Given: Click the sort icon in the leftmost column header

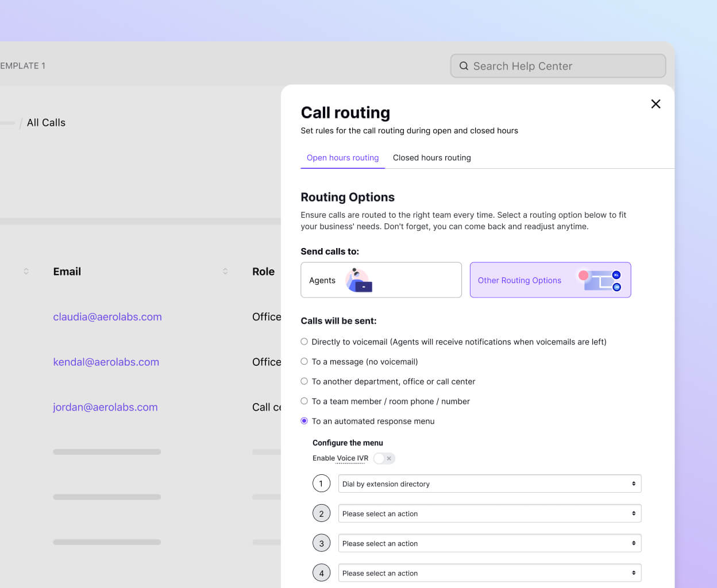Looking at the screenshot, I should pyautogui.click(x=26, y=272).
